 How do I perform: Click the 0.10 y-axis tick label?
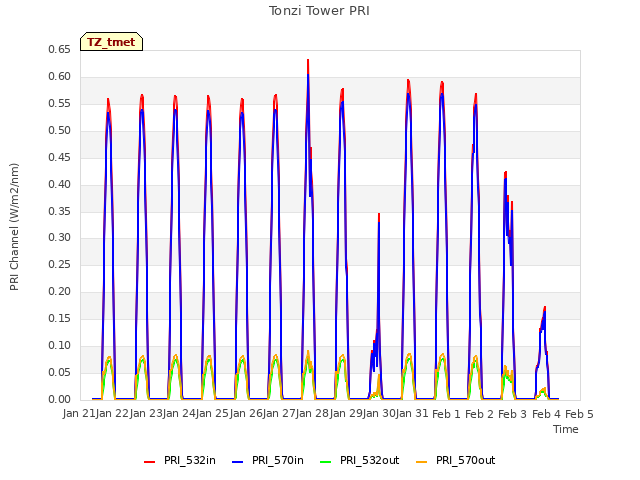tap(59, 345)
